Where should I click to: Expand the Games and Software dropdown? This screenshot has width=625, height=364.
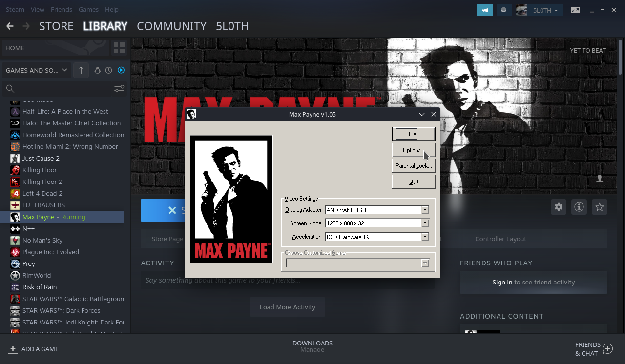[x=37, y=70]
